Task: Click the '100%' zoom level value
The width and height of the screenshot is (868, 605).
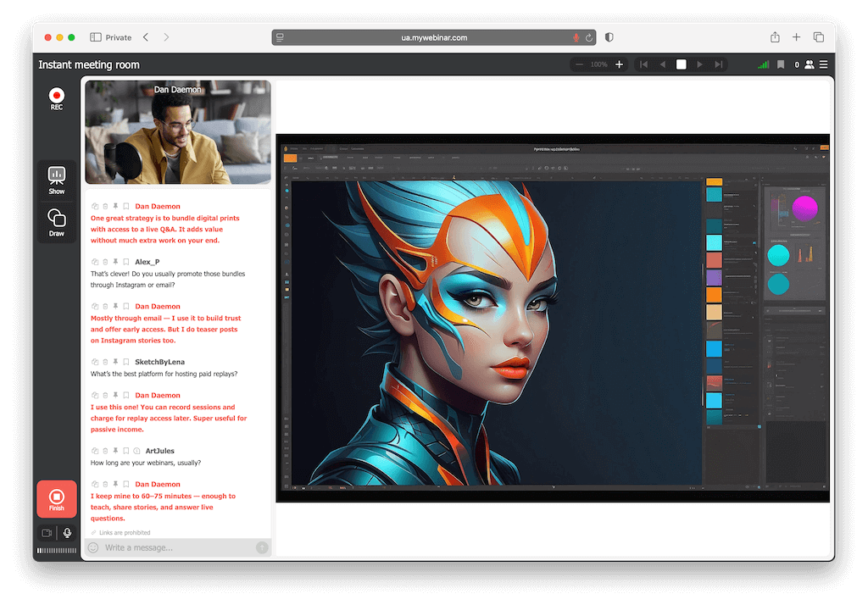Action: (599, 64)
